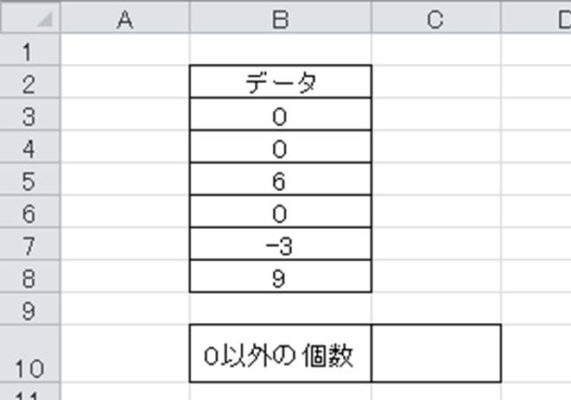Click cell B3 containing 0

tap(280, 114)
